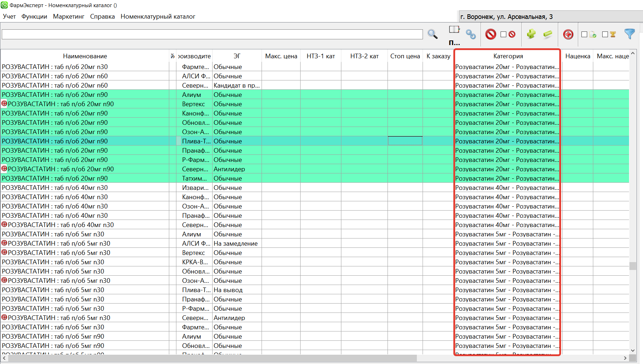Open the notebook icon in the toolbar
The width and height of the screenshot is (643, 364).
click(x=454, y=30)
